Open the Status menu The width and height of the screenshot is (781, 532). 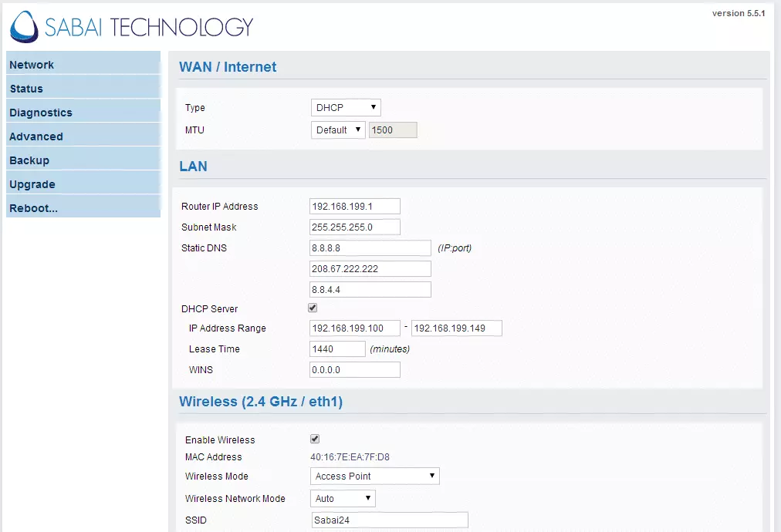pos(26,89)
